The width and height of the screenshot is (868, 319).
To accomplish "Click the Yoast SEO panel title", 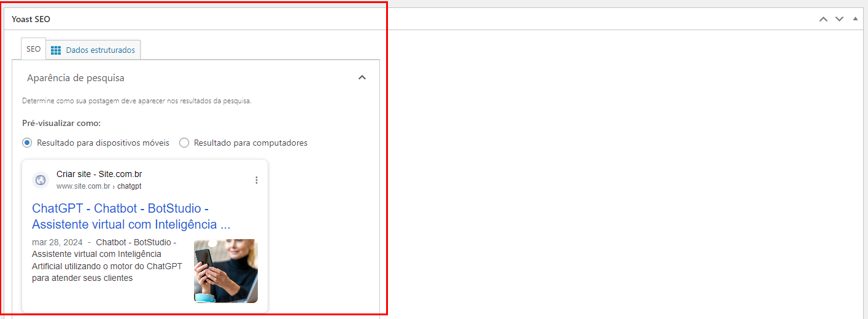I will pyautogui.click(x=31, y=19).
